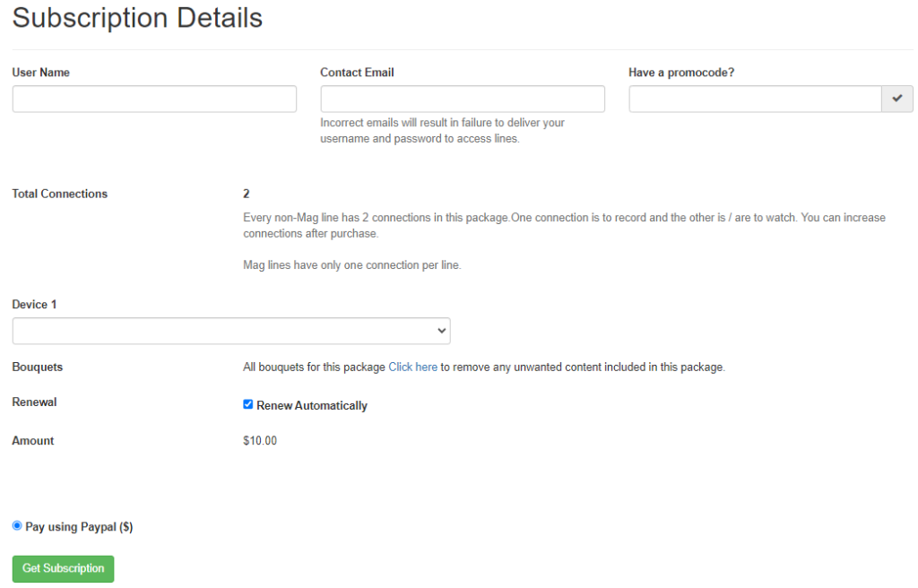918x588 pixels.
Task: Click the 'Renew Automatically' label text
Action: pyautogui.click(x=312, y=405)
